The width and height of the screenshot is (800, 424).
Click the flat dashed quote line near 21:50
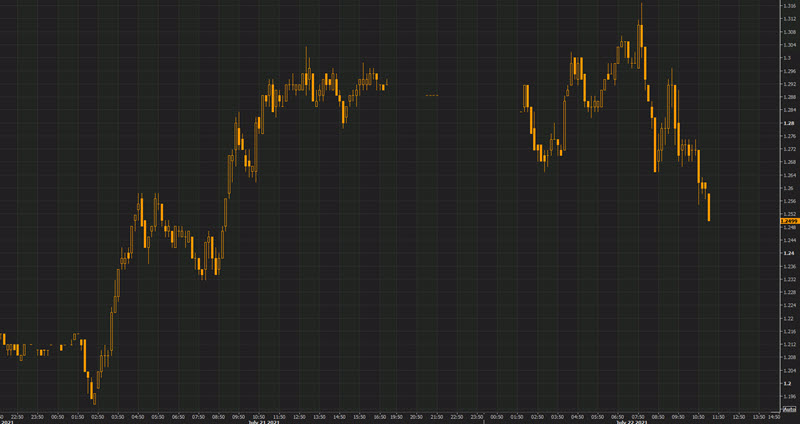click(x=432, y=95)
